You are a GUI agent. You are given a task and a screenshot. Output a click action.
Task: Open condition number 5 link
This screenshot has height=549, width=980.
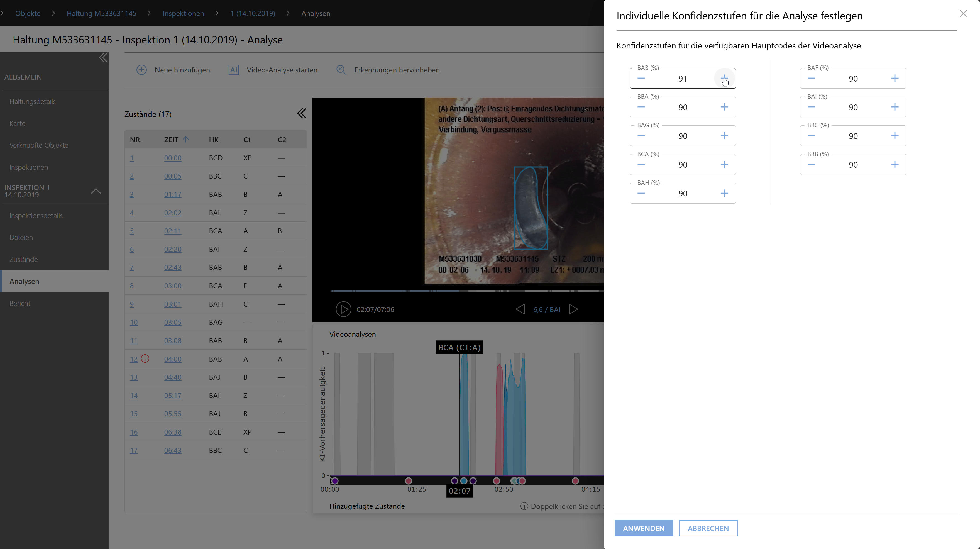point(132,231)
